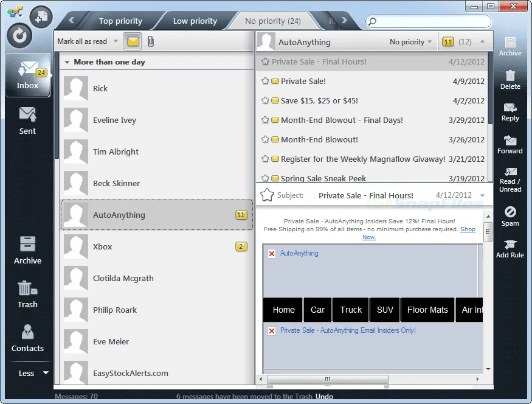The width and height of the screenshot is (532, 404).
Task: Click the AutoAnything broken image link
Action: pyautogui.click(x=299, y=253)
